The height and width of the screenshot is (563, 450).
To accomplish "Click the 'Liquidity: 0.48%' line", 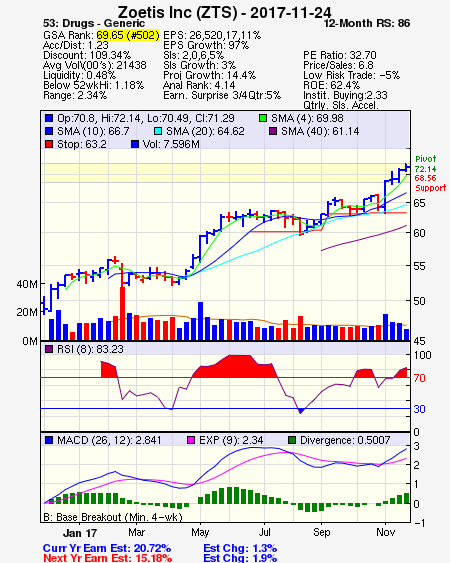I will (x=79, y=75).
